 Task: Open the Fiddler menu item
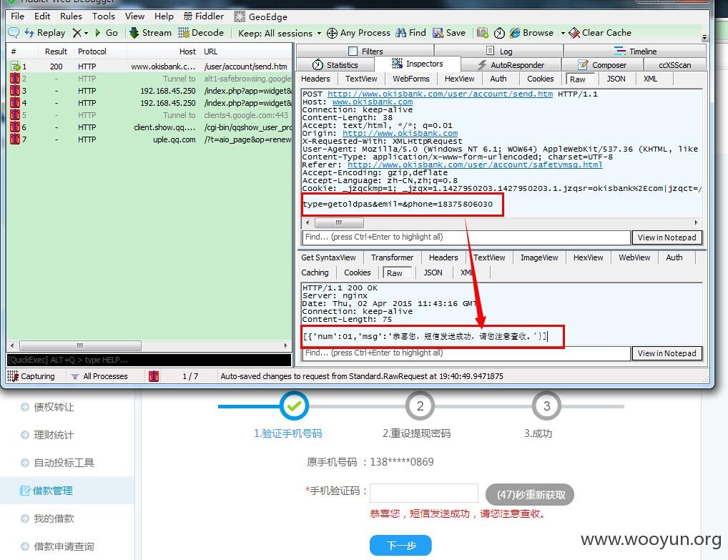(203, 16)
